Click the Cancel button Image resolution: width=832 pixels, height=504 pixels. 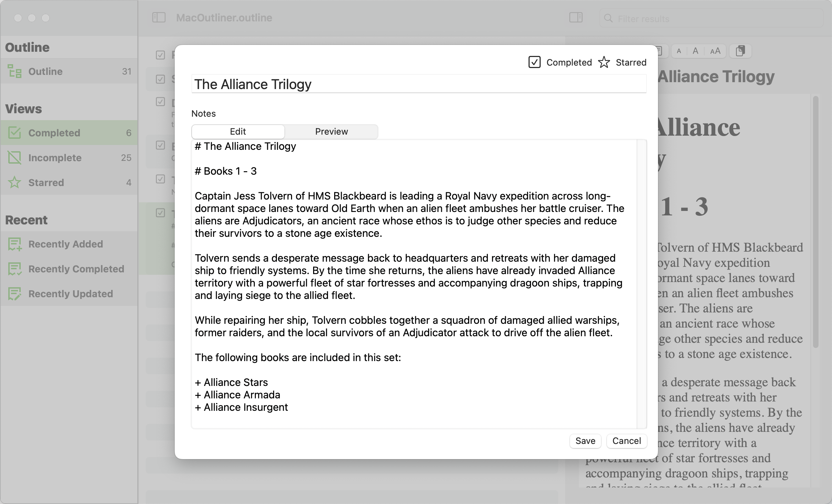click(x=626, y=440)
